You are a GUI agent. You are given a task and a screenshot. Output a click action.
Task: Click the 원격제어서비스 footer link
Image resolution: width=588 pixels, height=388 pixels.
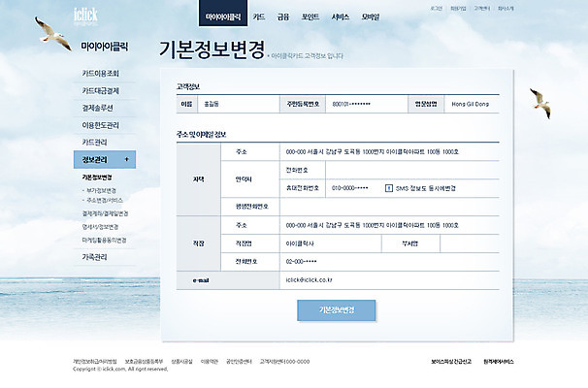pos(499,362)
